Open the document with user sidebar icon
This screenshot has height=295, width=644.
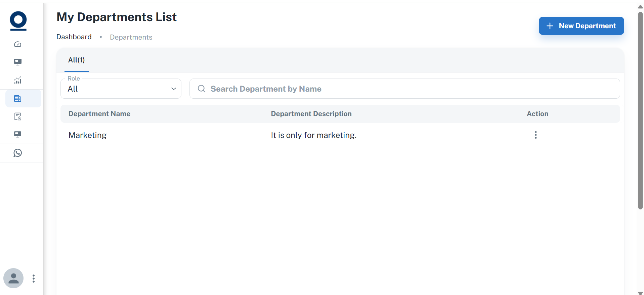tap(18, 116)
